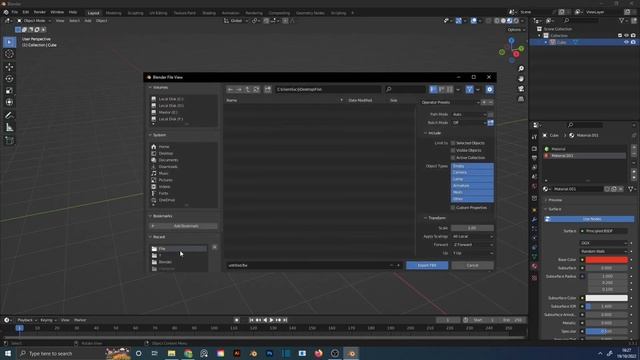Select the Annotate tool in viewport toolbar

click(x=9, y=116)
